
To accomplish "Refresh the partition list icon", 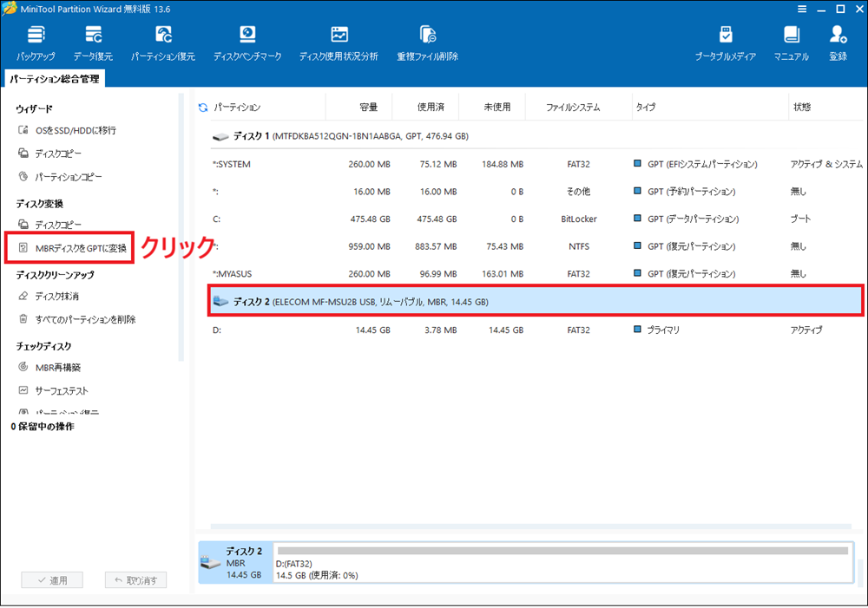I will coord(203,108).
